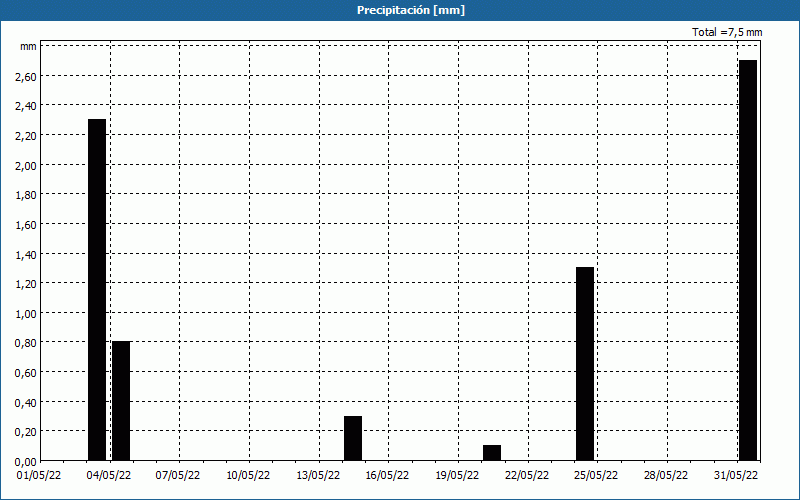The width and height of the screenshot is (800, 500).
Task: Click the Total =7,5 mm label
Action: (727, 32)
